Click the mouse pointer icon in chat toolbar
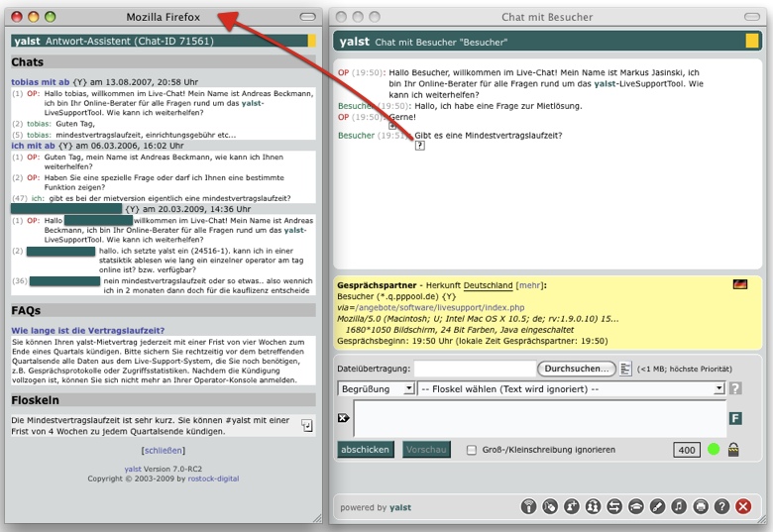Image resolution: width=773 pixels, height=532 pixels. pos(550,506)
